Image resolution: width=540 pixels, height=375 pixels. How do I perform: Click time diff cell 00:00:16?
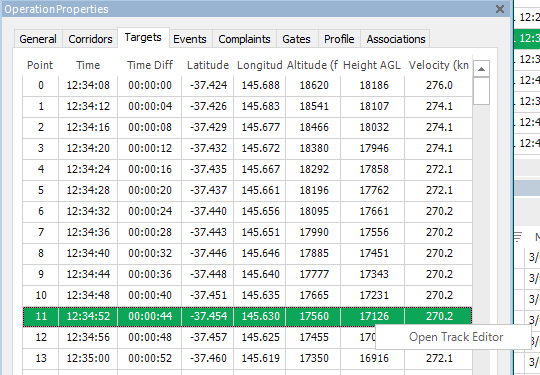[x=150, y=169]
